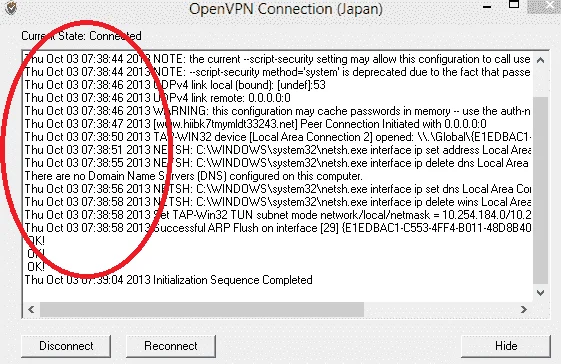Image resolution: width=561 pixels, height=364 pixels.
Task: Select the 'UDPv4 link local (bound)' line
Action: (x=175, y=85)
